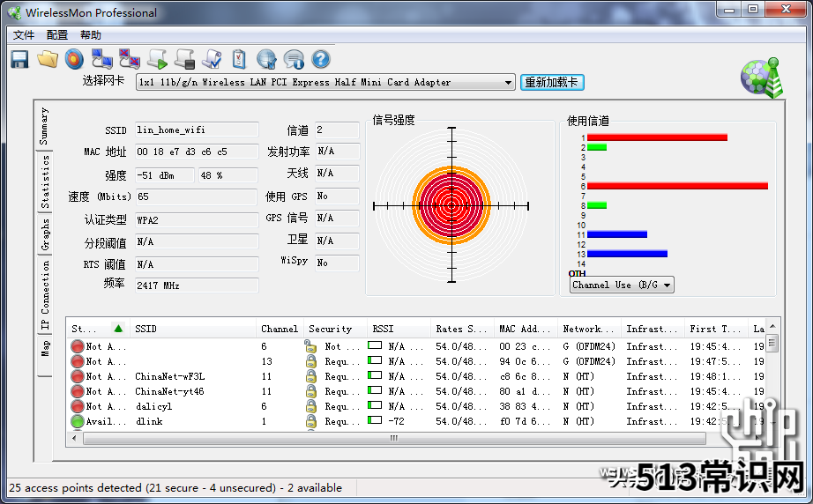The width and height of the screenshot is (813, 504).
Task: Click the horizontal scrollbar thumb of network list
Action: click(394, 438)
